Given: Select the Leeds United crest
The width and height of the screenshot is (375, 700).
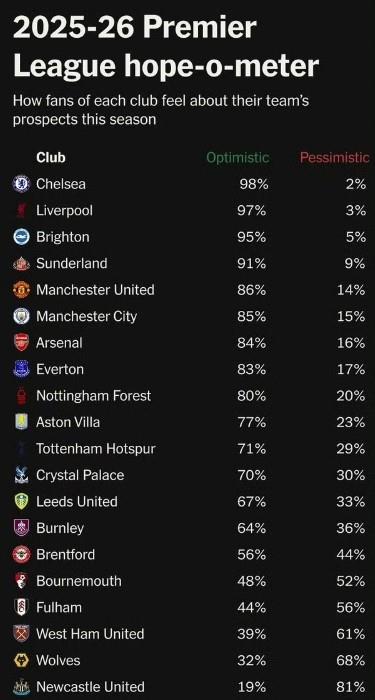Looking at the screenshot, I should pyautogui.click(x=21, y=501).
